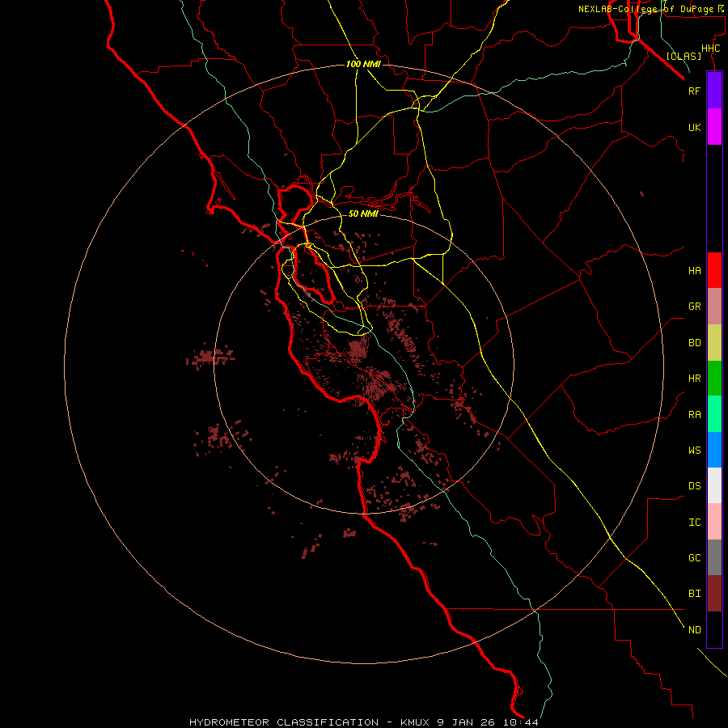
Task: Click the blue WS legend color swatch
Action: tap(714, 450)
